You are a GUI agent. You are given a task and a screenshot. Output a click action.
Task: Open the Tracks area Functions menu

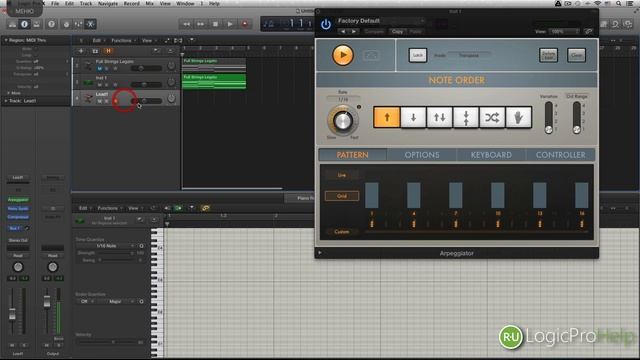click(x=123, y=40)
